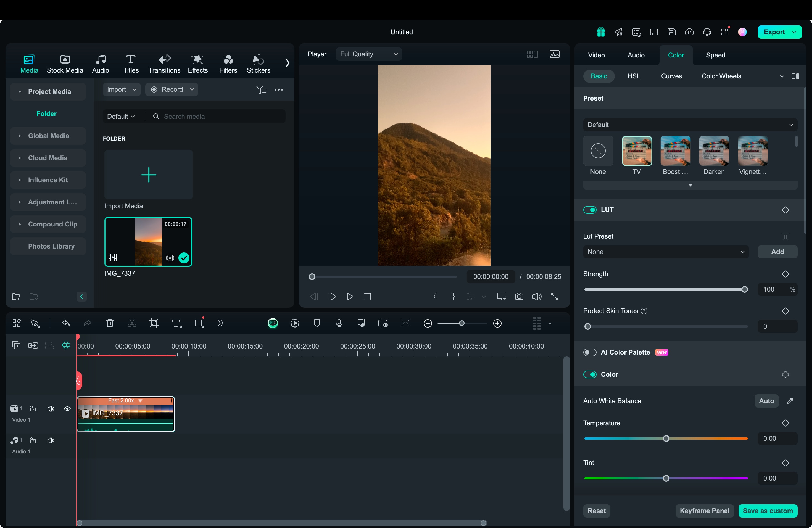Delete the Lut Preset with trash icon
Image resolution: width=812 pixels, height=528 pixels.
(785, 236)
